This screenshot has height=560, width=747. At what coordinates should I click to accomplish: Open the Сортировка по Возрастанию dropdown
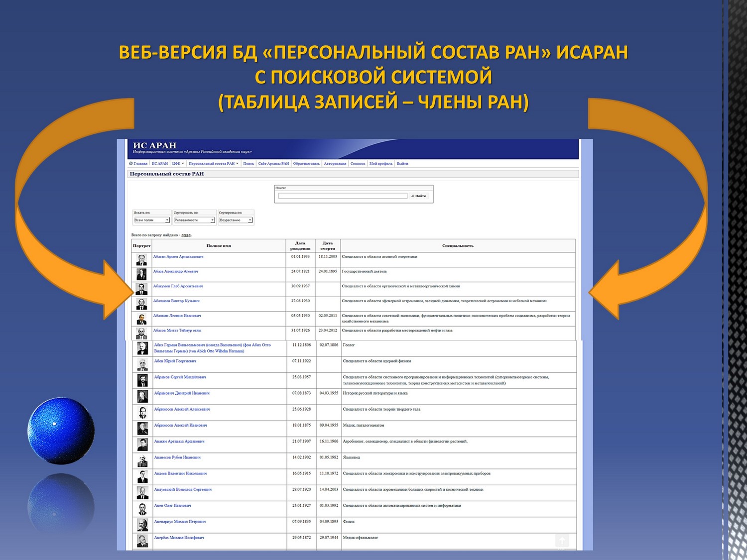point(236,220)
